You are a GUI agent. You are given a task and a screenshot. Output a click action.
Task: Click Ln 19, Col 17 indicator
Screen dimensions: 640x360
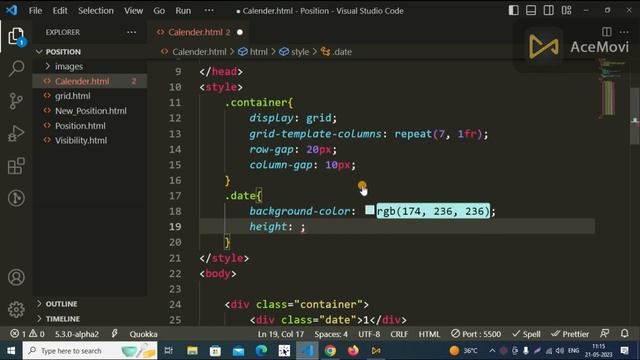click(281, 334)
